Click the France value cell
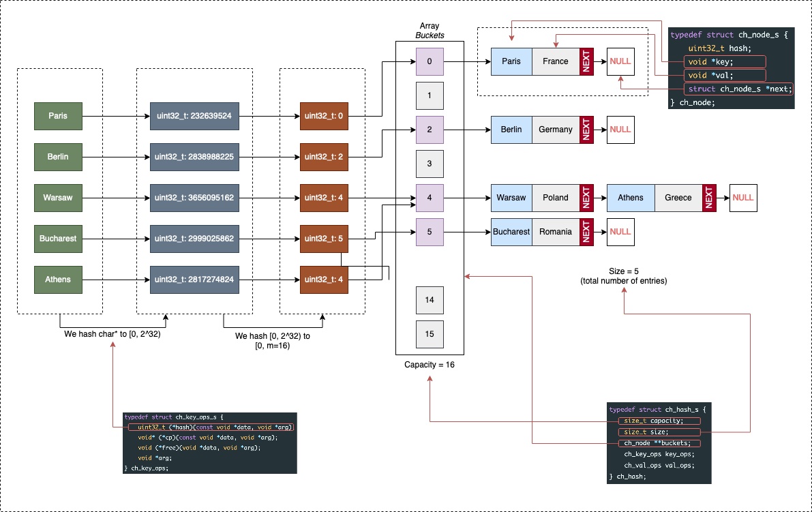 point(555,61)
